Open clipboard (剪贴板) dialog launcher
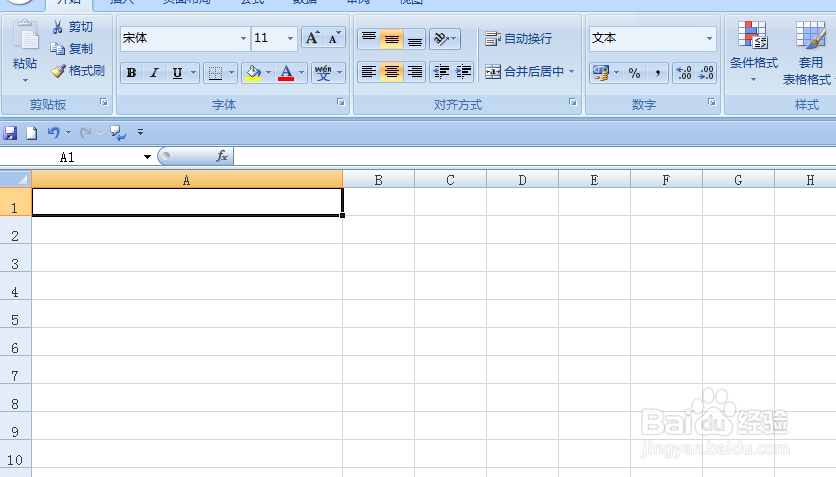Image resolution: width=836 pixels, height=477 pixels. pos(104,102)
